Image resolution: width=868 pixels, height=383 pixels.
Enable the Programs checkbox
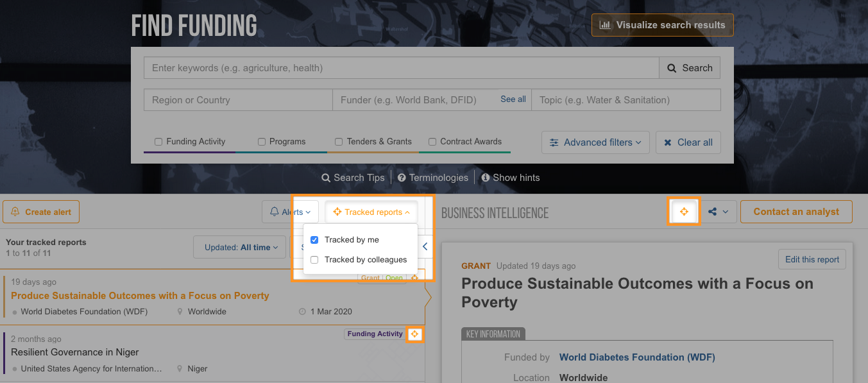click(261, 142)
